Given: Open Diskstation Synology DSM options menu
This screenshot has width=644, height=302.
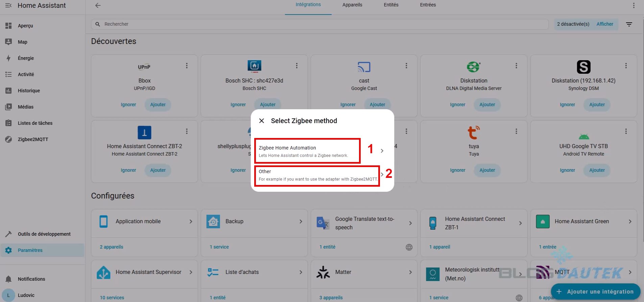Looking at the screenshot, I should [x=626, y=66].
